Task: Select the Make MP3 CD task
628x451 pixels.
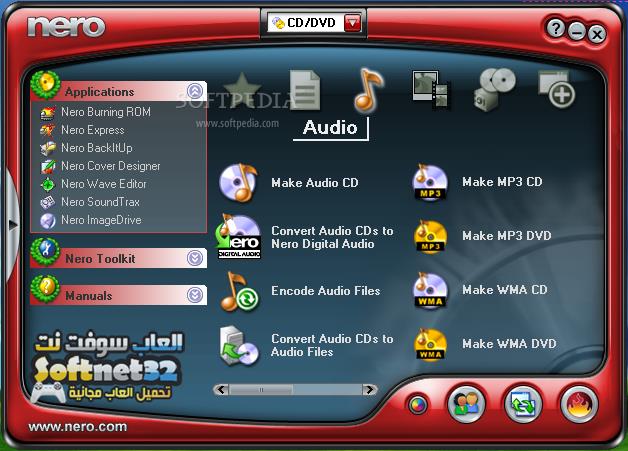Action: pyautogui.click(x=502, y=182)
